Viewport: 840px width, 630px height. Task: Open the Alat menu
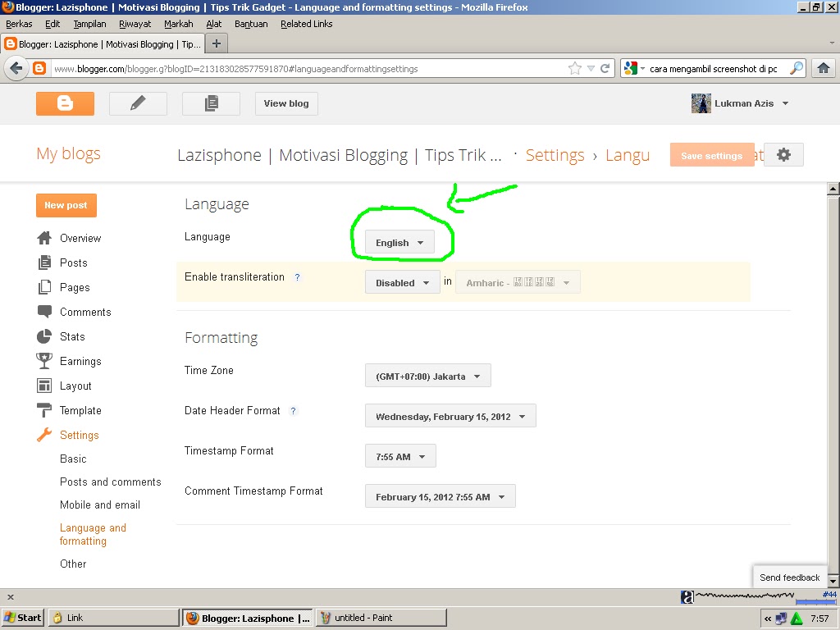[214, 24]
